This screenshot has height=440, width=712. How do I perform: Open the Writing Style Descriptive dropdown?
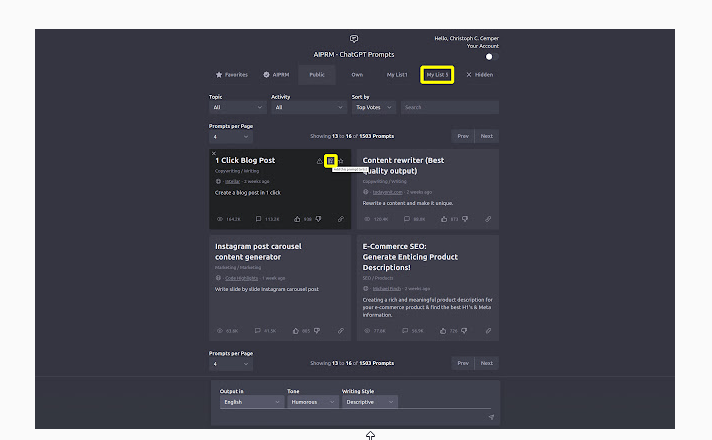pyautogui.click(x=369, y=402)
